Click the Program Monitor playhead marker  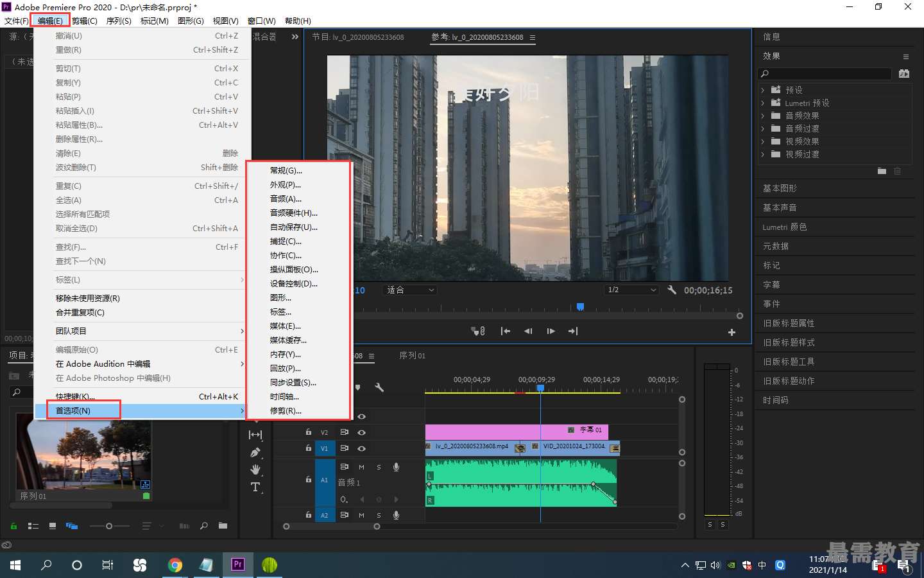click(580, 307)
